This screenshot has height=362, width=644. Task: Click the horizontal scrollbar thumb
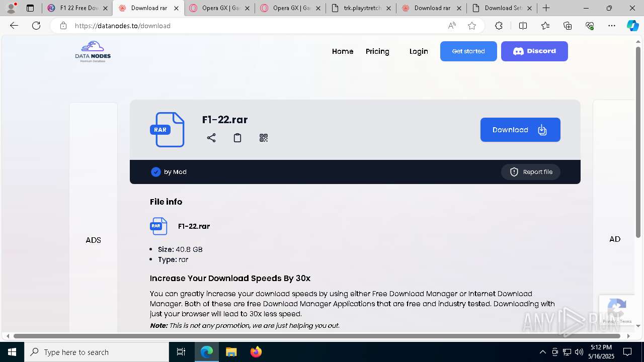(x=316, y=336)
